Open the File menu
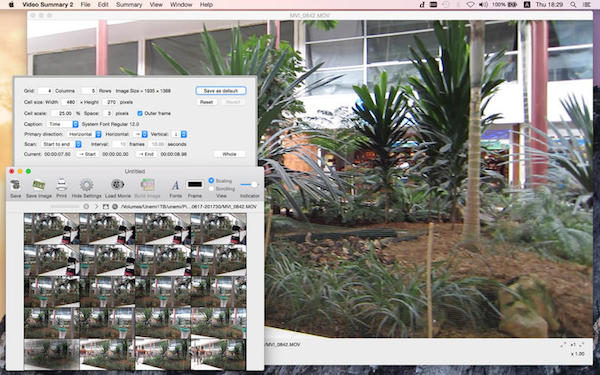The image size is (600, 375). pyautogui.click(x=85, y=5)
